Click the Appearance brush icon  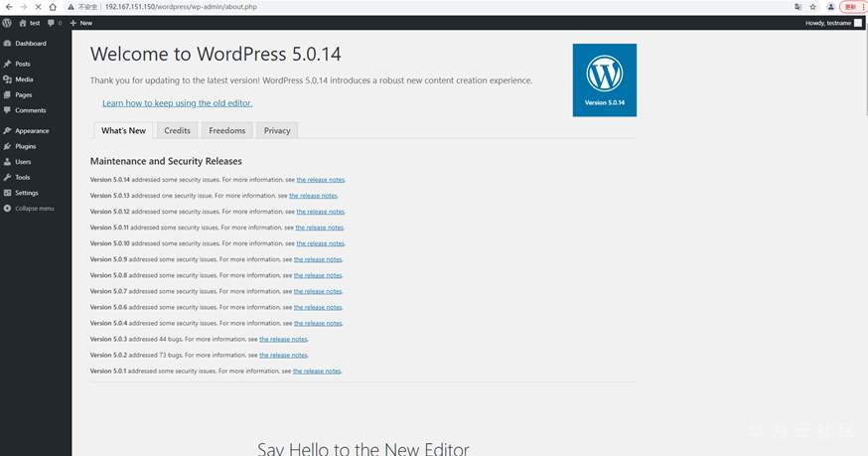click(7, 131)
